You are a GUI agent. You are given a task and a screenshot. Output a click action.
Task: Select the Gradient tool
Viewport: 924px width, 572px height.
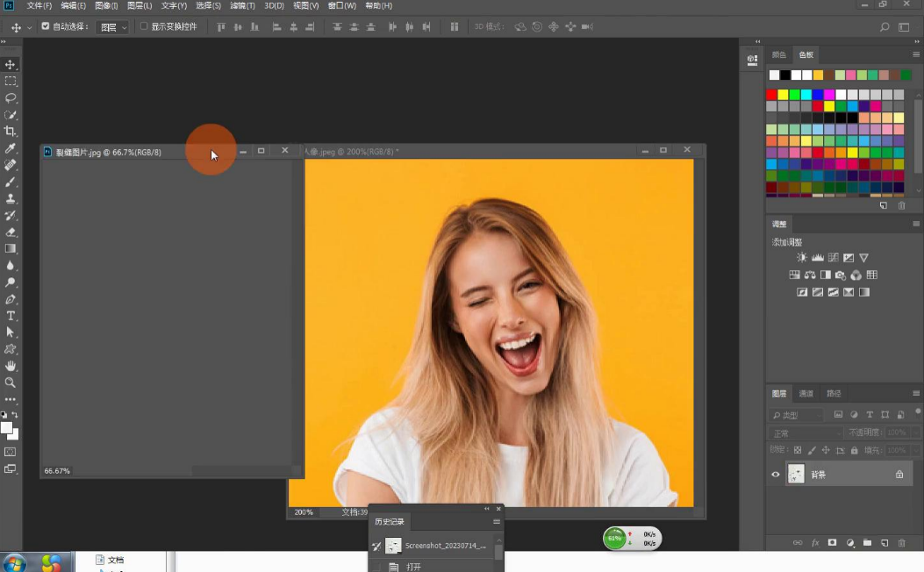11,248
